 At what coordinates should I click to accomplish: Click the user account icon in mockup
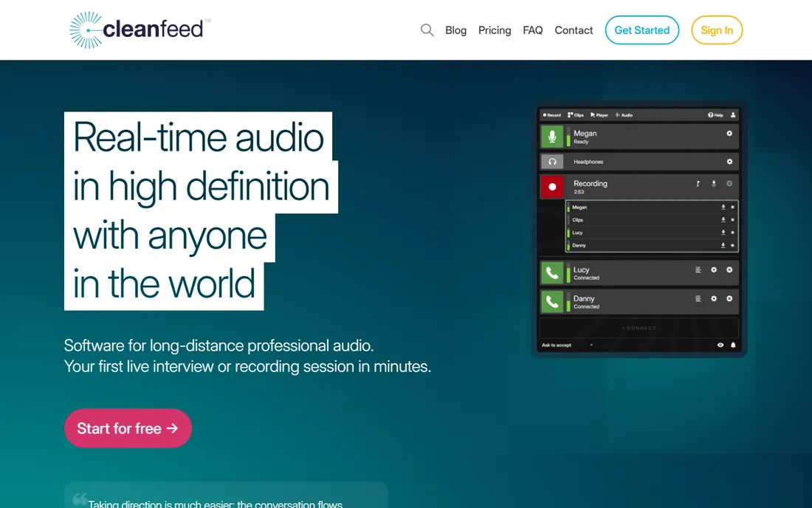tap(733, 115)
